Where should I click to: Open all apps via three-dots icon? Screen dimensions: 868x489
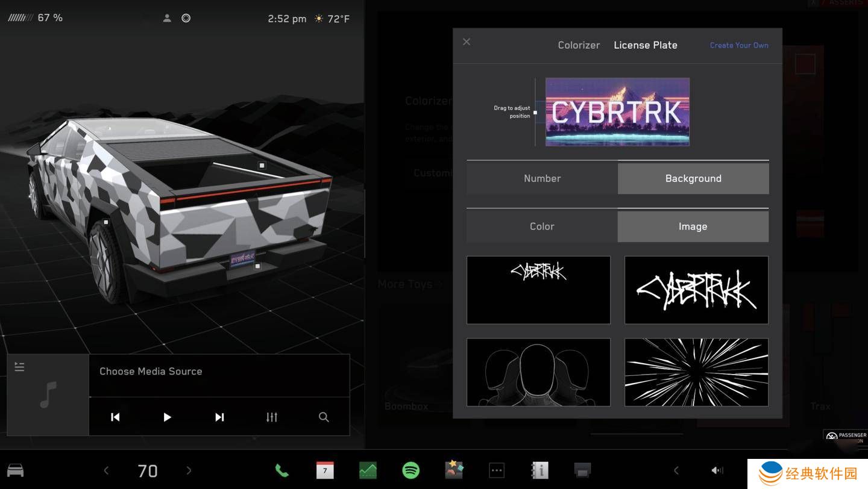tap(497, 470)
